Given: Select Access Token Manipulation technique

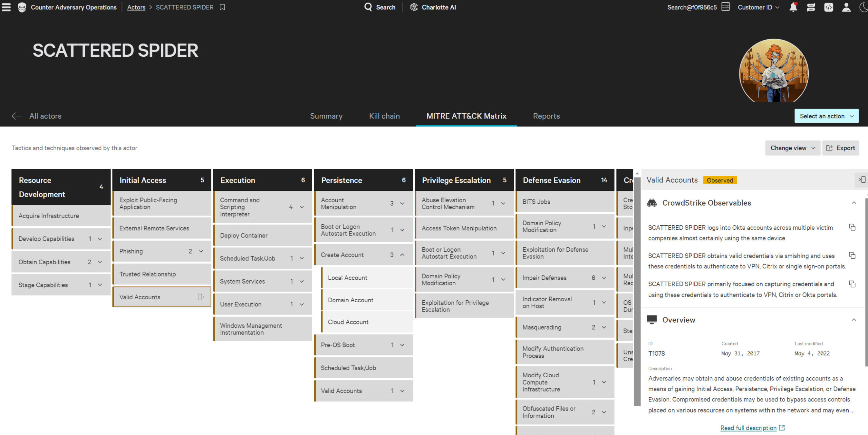Looking at the screenshot, I should click(464, 228).
